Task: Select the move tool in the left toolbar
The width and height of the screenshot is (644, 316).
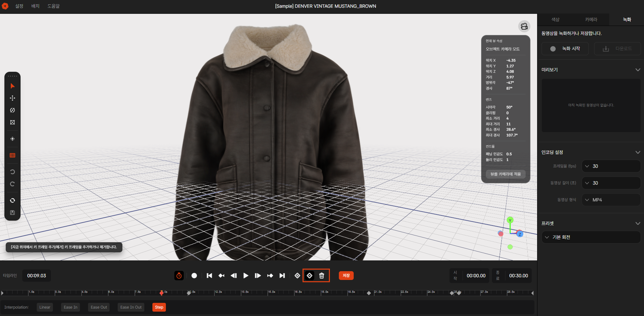Action: [12, 98]
